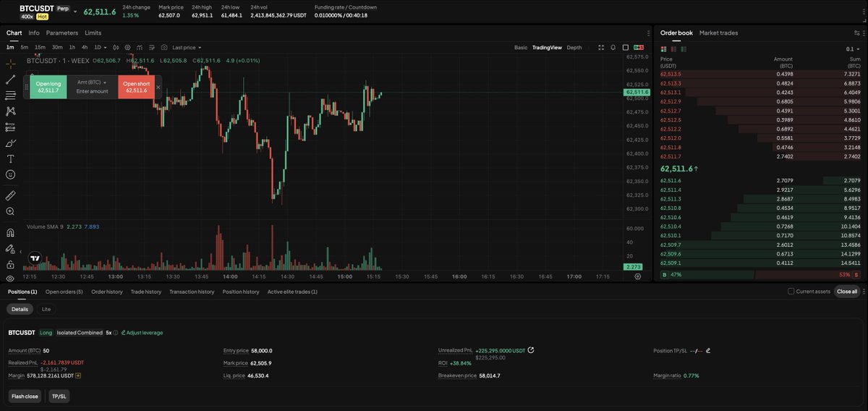Toggle stay in drawing mode
868x411 pixels.
10,249
